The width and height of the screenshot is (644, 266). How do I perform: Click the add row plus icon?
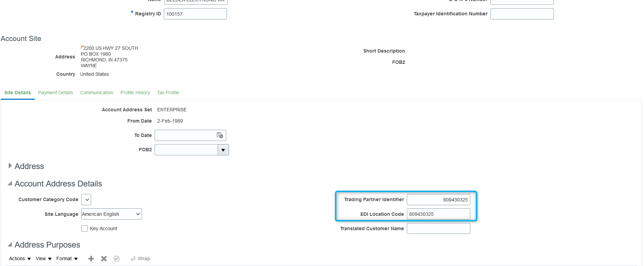point(91,258)
